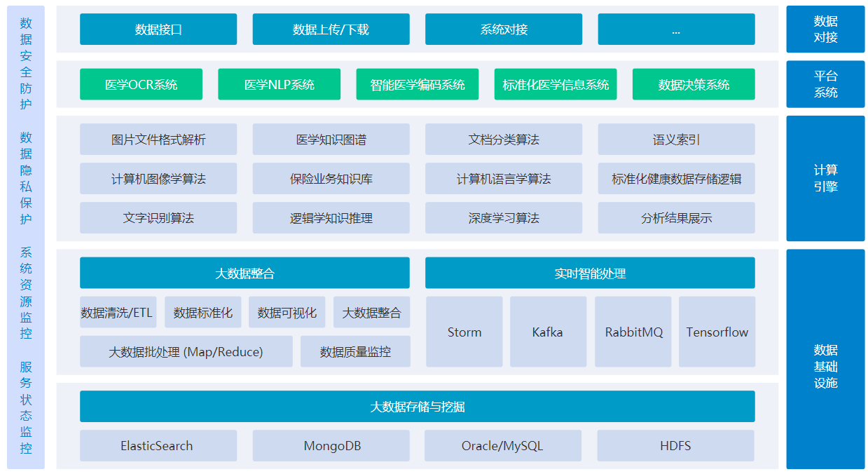The height and width of the screenshot is (474, 868).
Task: Open the 数据决策系统 green box
Action: point(694,84)
